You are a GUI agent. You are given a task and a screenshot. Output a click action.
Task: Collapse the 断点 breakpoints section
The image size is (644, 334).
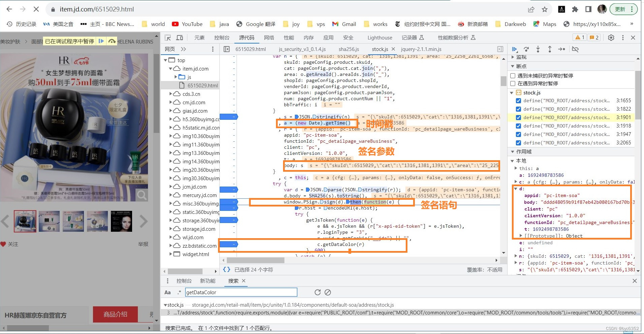click(513, 66)
